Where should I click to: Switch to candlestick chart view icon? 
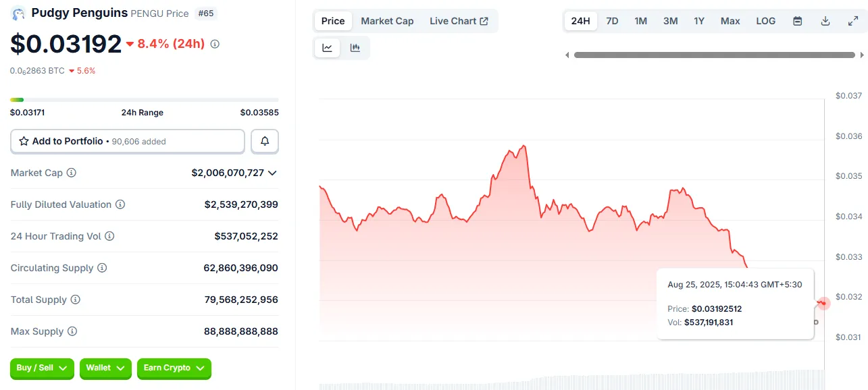(x=355, y=48)
